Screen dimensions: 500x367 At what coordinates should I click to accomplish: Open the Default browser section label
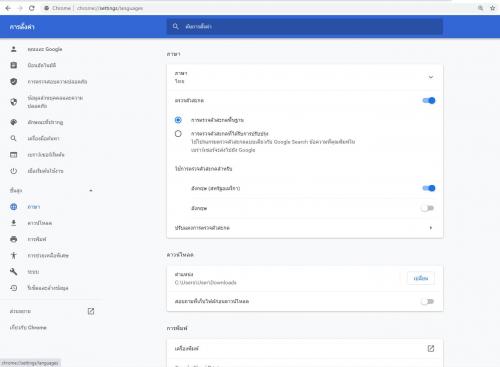(x=46, y=155)
